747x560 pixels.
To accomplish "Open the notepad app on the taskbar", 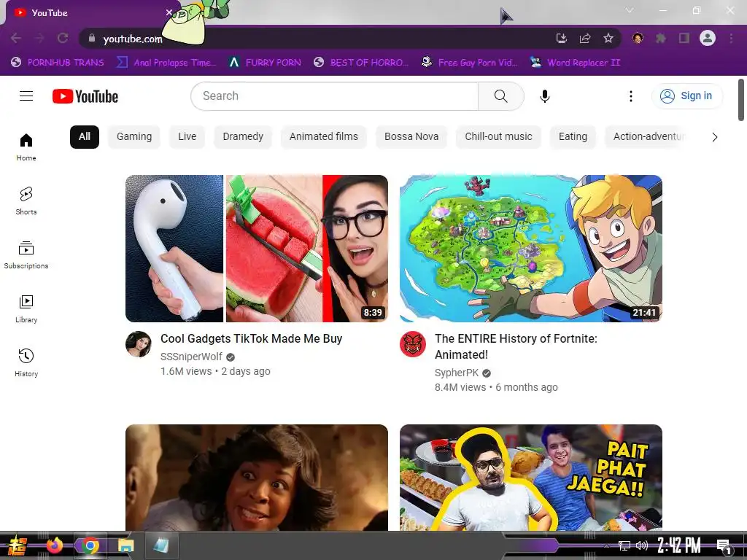I will (161, 545).
